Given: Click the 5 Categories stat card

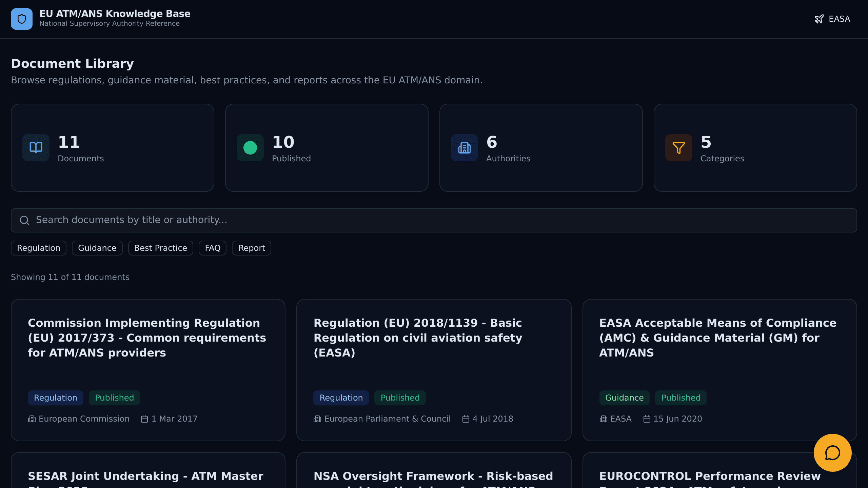Looking at the screenshot, I should coord(755,148).
